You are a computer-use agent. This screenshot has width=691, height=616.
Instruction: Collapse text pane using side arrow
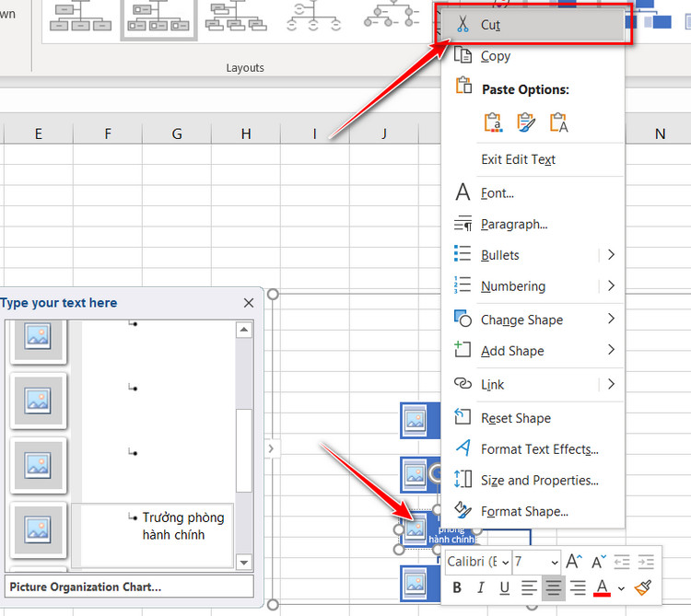coord(271,448)
